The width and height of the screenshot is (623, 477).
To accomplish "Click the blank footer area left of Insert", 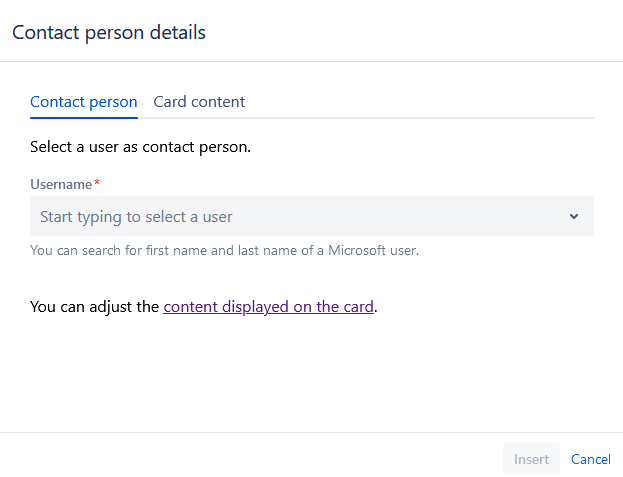I will point(250,458).
